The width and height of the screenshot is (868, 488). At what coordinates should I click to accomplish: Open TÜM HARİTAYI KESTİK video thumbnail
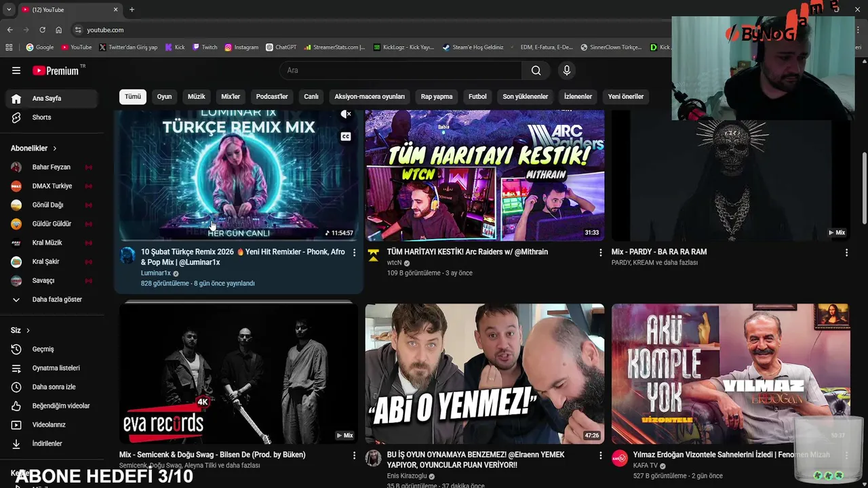[x=485, y=176]
